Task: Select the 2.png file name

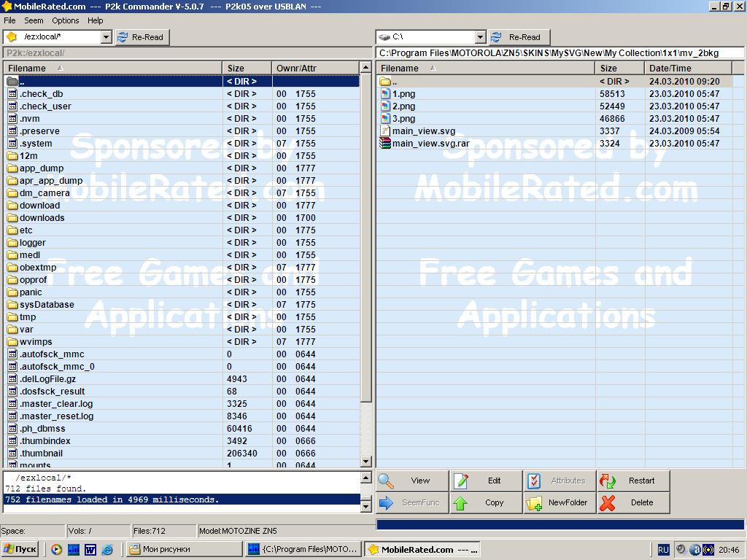Action: 403,106
